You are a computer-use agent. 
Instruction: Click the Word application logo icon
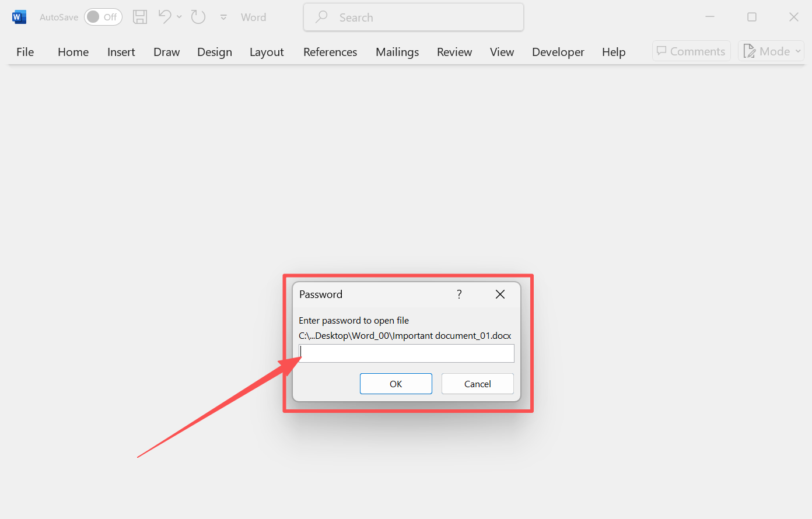(x=19, y=17)
